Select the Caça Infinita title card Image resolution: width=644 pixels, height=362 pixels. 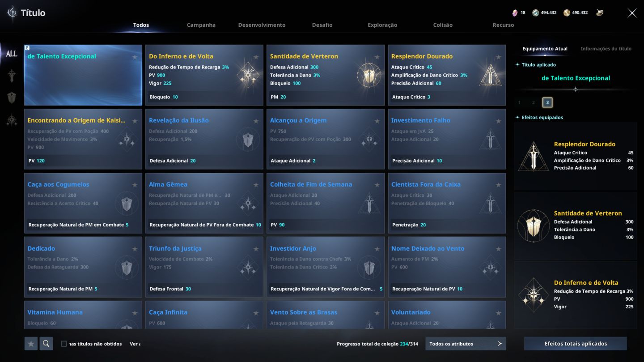(204, 315)
